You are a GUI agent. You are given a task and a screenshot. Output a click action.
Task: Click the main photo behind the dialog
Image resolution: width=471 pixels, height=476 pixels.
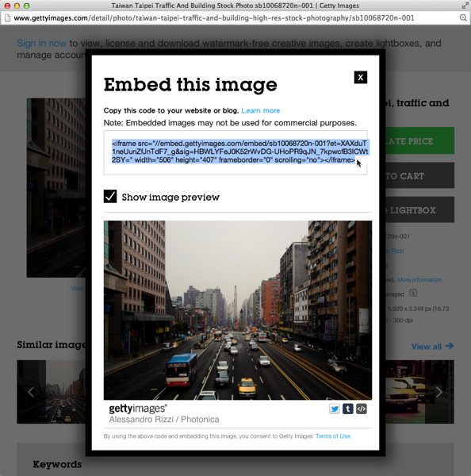click(x=56, y=187)
